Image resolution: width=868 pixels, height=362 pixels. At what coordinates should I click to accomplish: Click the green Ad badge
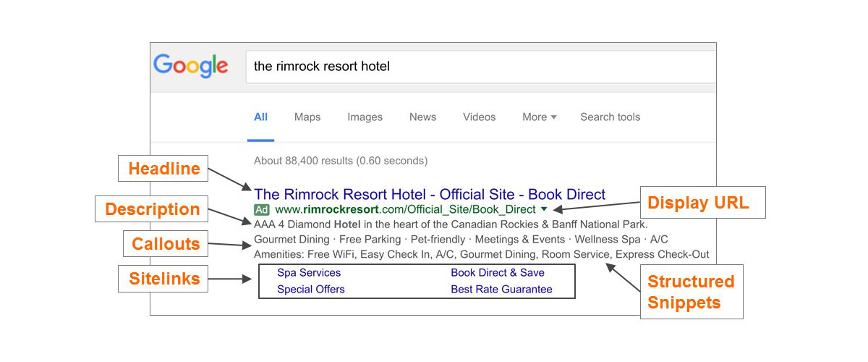click(262, 209)
